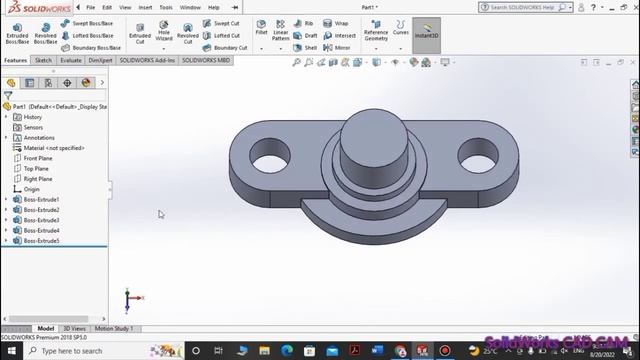Expand the Boss-Extrude3 feature

coord(6,220)
